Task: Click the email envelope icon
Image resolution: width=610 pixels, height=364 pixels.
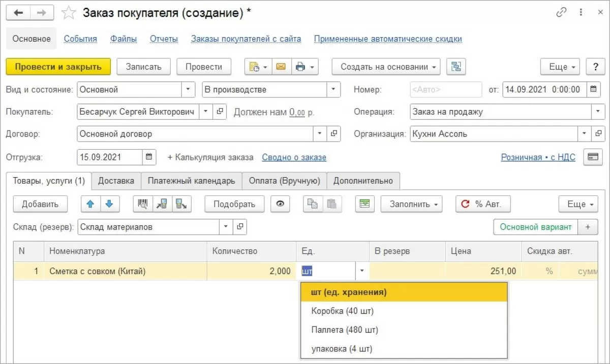Action: [x=281, y=67]
